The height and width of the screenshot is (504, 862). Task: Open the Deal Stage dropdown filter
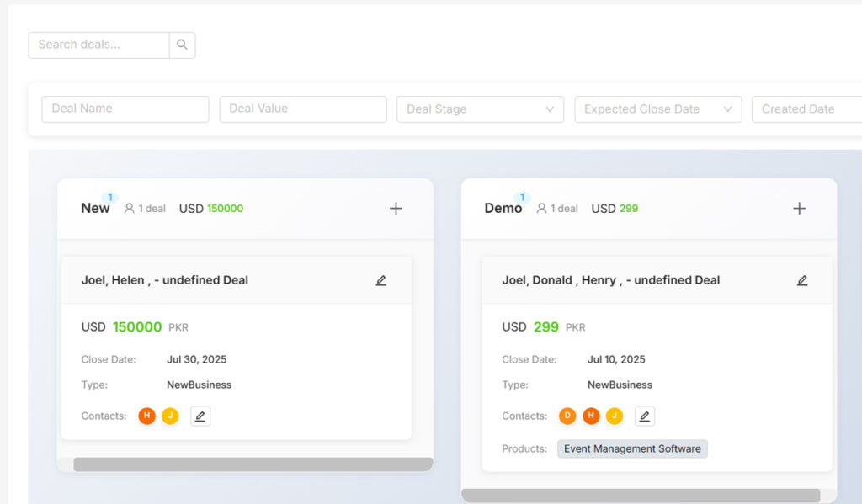click(x=480, y=109)
